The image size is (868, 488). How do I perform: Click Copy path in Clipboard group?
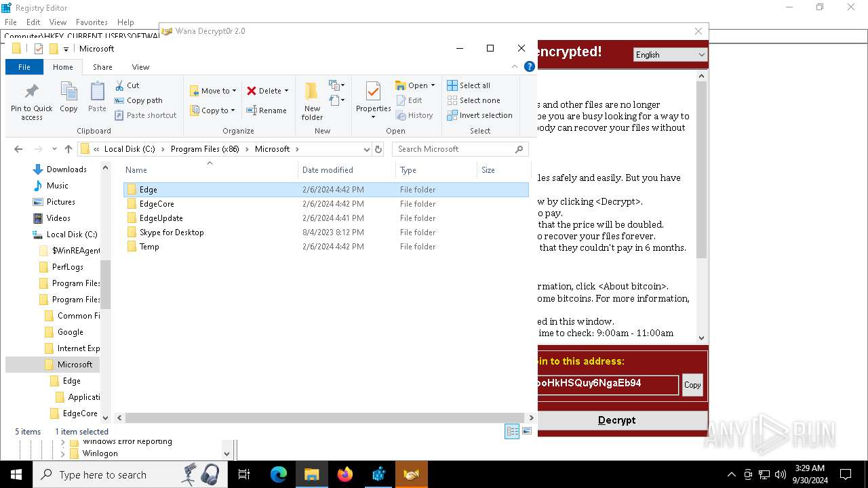pyautogui.click(x=139, y=100)
